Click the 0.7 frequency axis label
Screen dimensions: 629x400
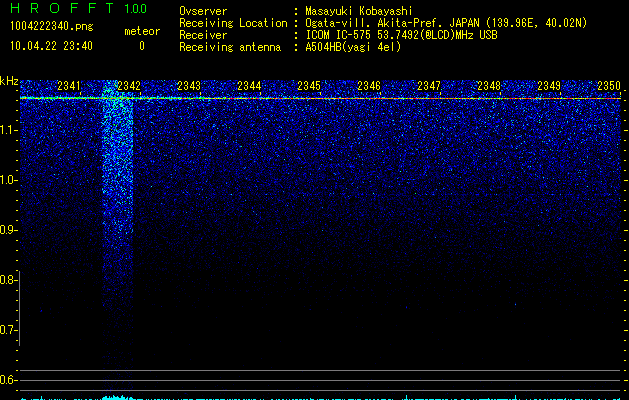click(x=7, y=330)
